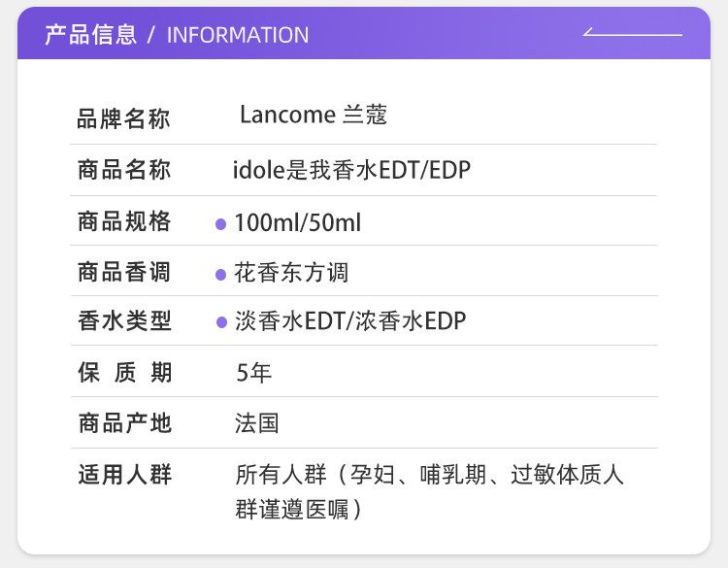The height and width of the screenshot is (568, 728).
Task: Select the Lancome 兰蔻 brand value
Action: point(314,116)
